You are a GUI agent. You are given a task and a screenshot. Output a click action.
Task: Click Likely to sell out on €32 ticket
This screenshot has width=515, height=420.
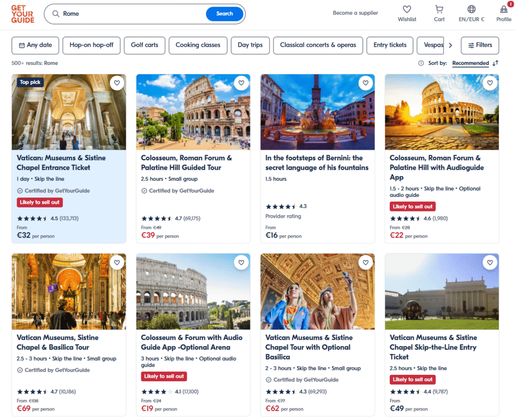click(x=40, y=202)
